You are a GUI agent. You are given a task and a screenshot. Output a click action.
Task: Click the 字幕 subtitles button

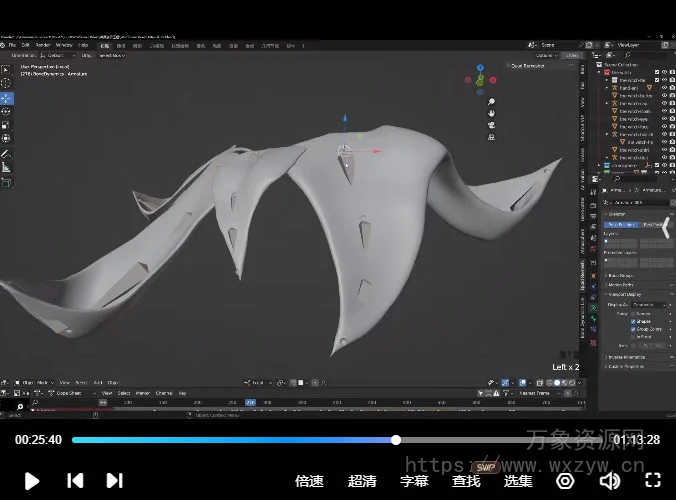[x=414, y=481]
